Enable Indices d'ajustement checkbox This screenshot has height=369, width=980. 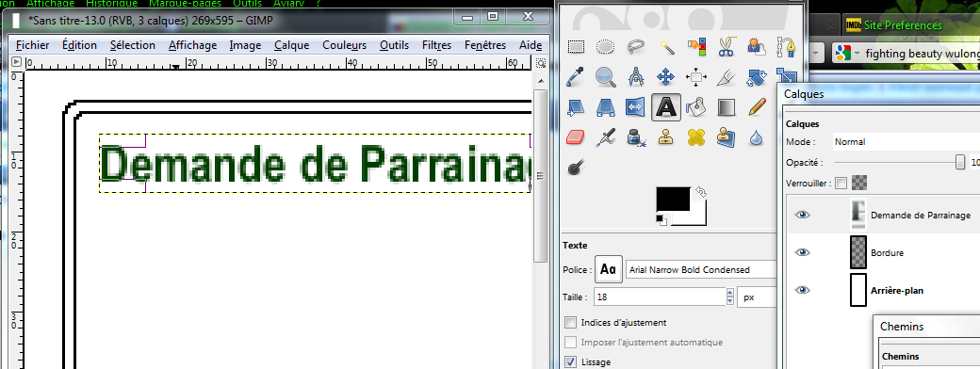(571, 323)
